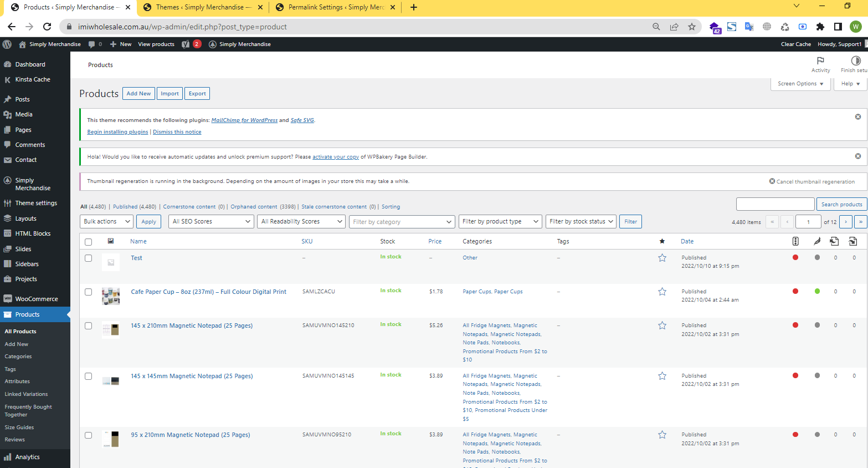Sort by the SEO score column icon
868x468 pixels.
pyautogui.click(x=795, y=241)
